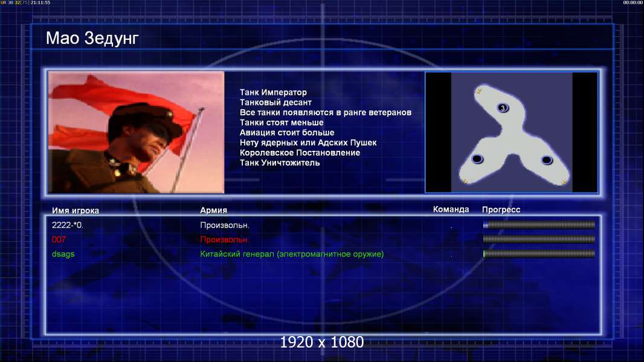
Task: Select start position 3 on the minimap
Action: [x=503, y=108]
